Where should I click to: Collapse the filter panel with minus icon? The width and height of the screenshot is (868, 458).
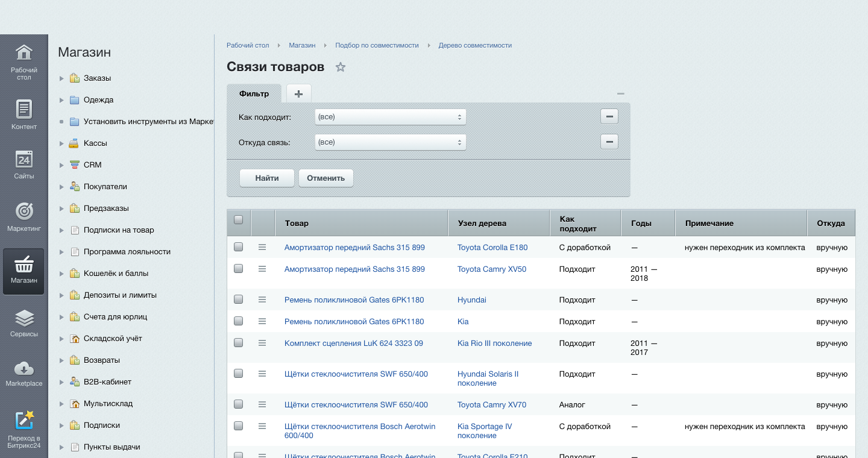point(621,93)
